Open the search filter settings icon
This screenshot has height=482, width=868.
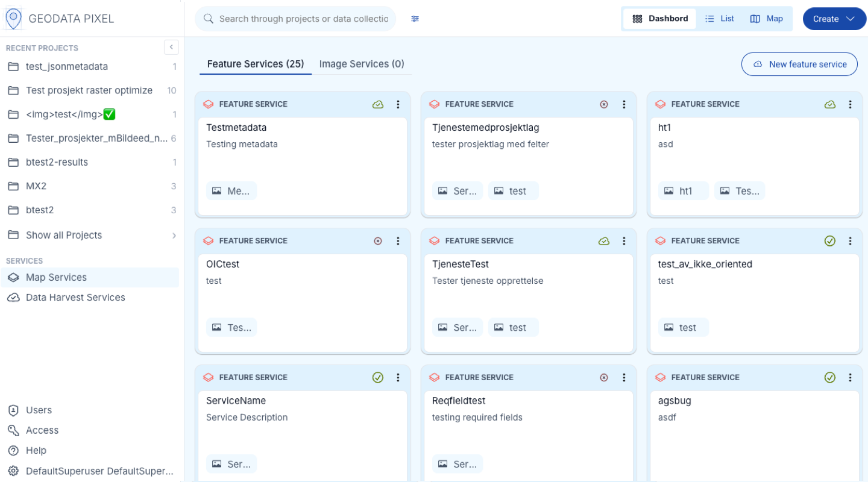pyautogui.click(x=415, y=19)
